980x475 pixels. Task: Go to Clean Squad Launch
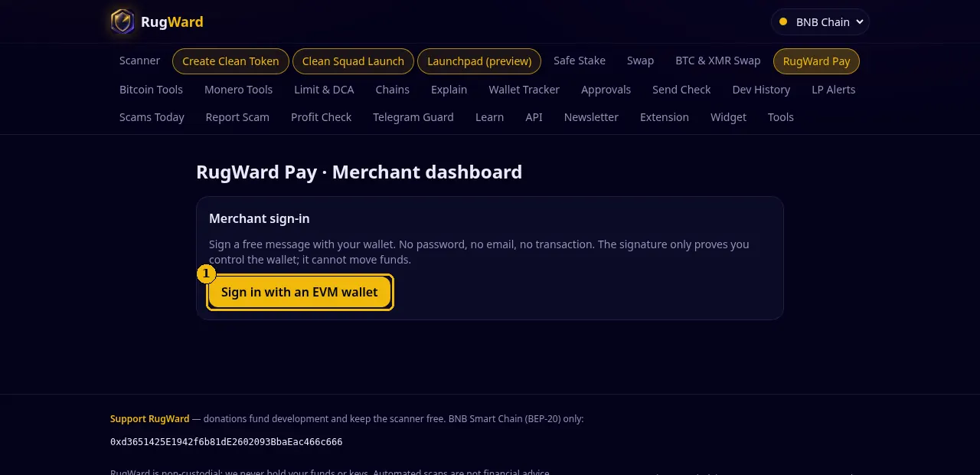coord(353,61)
